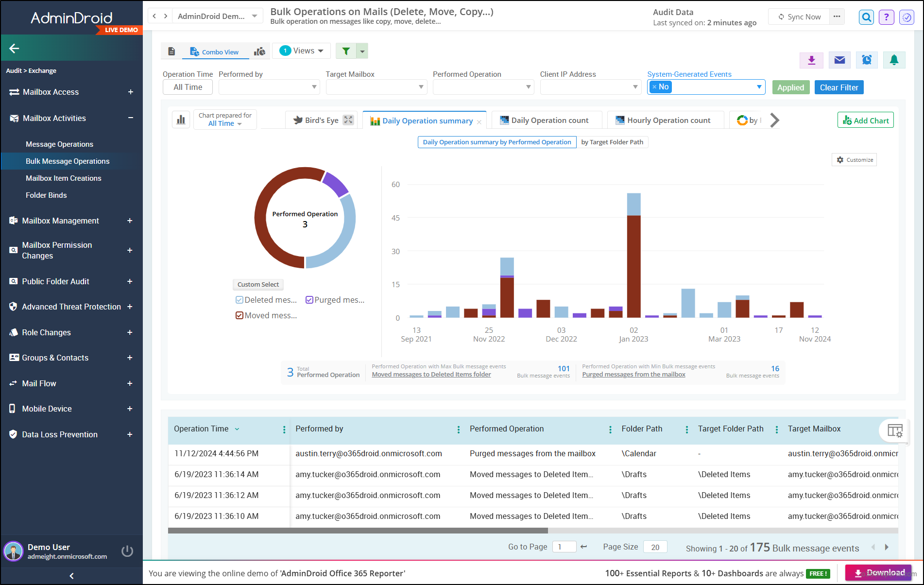Click the download report icon

tap(811, 60)
